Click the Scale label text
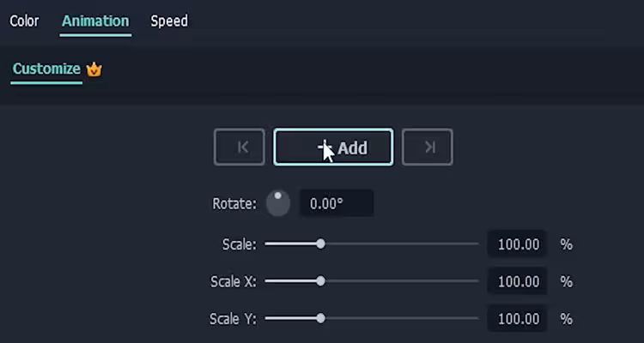The height and width of the screenshot is (343, 644). [x=239, y=244]
